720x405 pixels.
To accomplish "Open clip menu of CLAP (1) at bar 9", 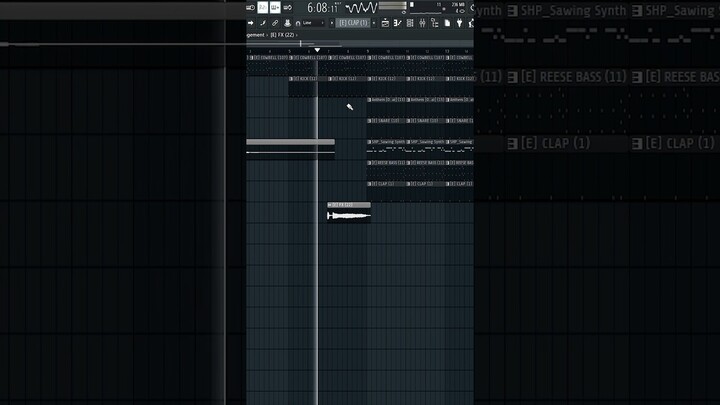I will click(x=370, y=184).
